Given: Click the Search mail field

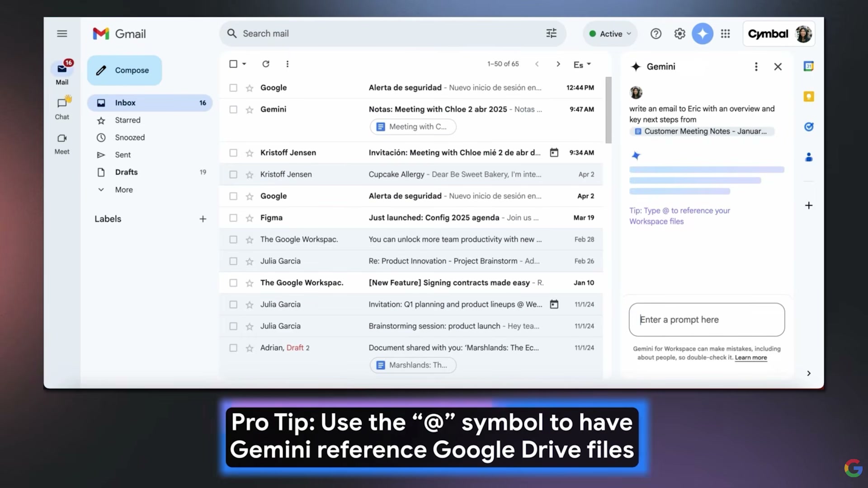Looking at the screenshot, I should pyautogui.click(x=392, y=33).
